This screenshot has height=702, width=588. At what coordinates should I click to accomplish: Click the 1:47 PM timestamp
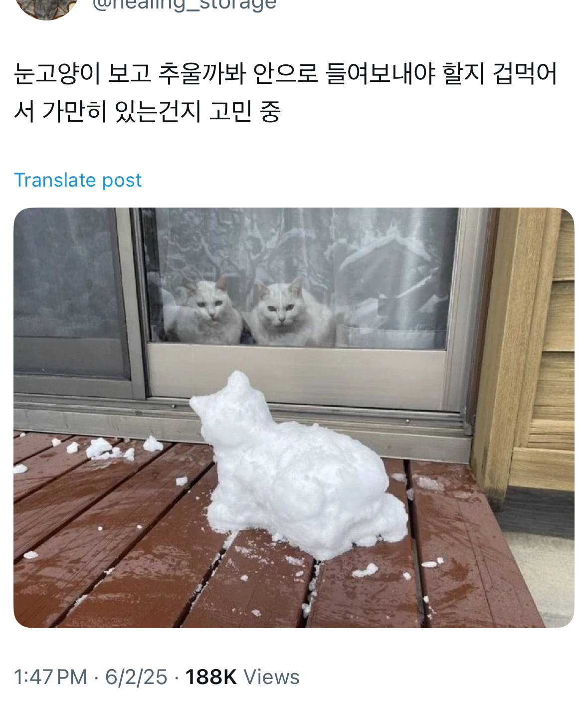coord(50,677)
